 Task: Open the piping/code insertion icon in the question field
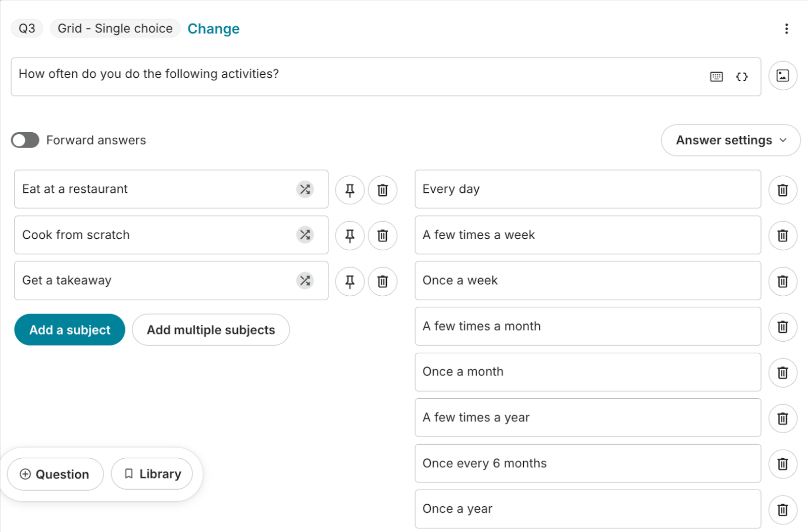coord(741,77)
